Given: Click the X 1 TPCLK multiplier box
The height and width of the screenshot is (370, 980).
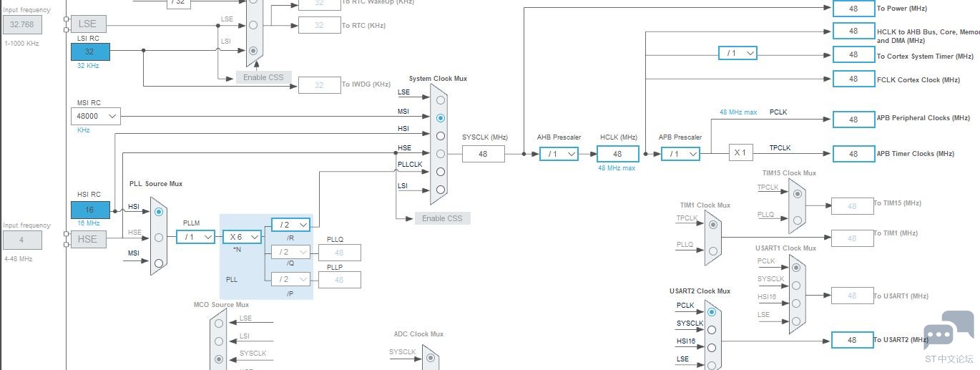Looking at the screenshot, I should pos(741,152).
